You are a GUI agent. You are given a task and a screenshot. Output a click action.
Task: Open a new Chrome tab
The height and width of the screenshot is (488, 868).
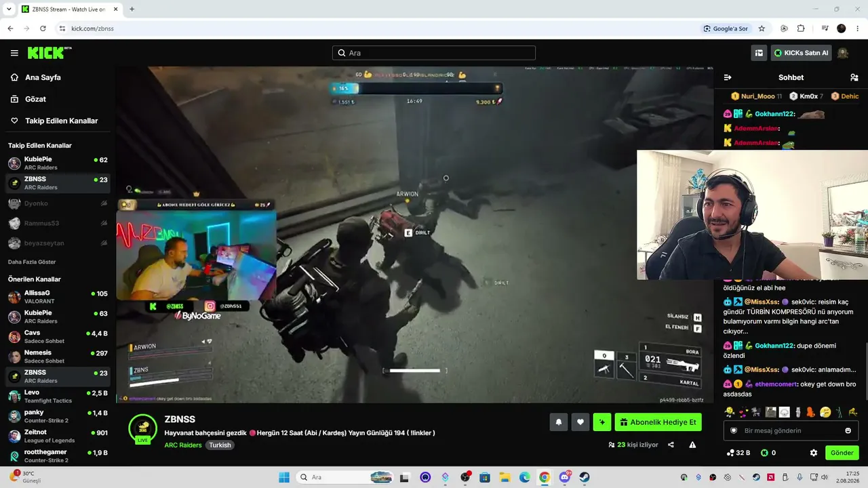(132, 9)
